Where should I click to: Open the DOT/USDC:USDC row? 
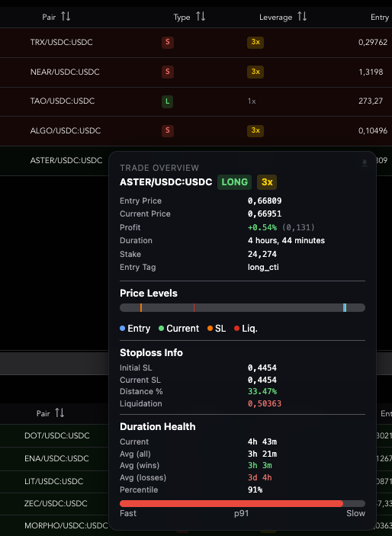tap(56, 435)
